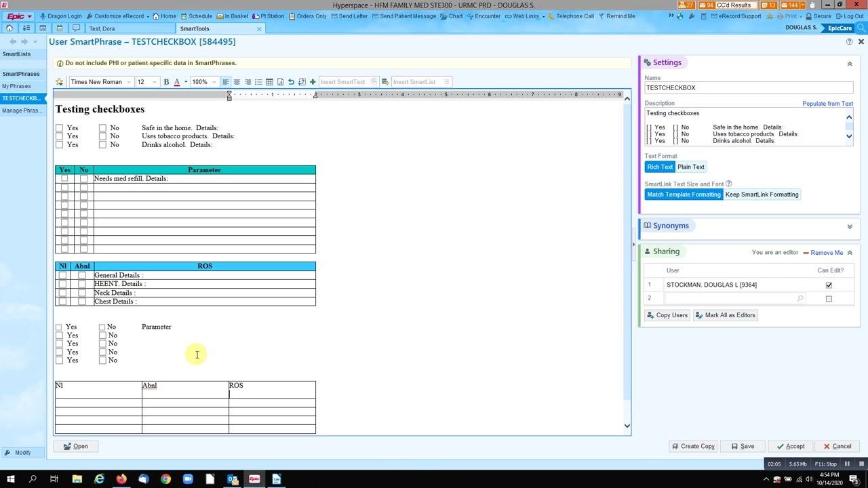Open the font size dropdown
This screenshot has width=868, height=488.
tap(155, 82)
